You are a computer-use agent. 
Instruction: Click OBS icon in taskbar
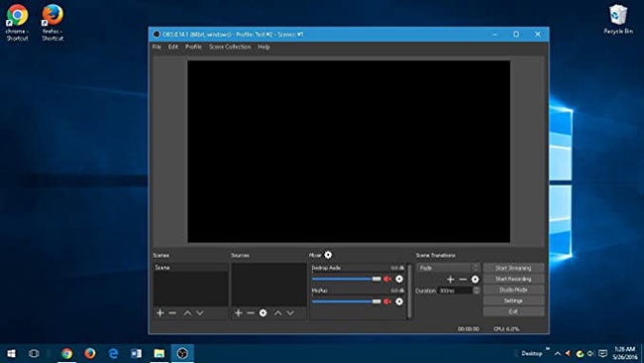pyautogui.click(x=182, y=353)
